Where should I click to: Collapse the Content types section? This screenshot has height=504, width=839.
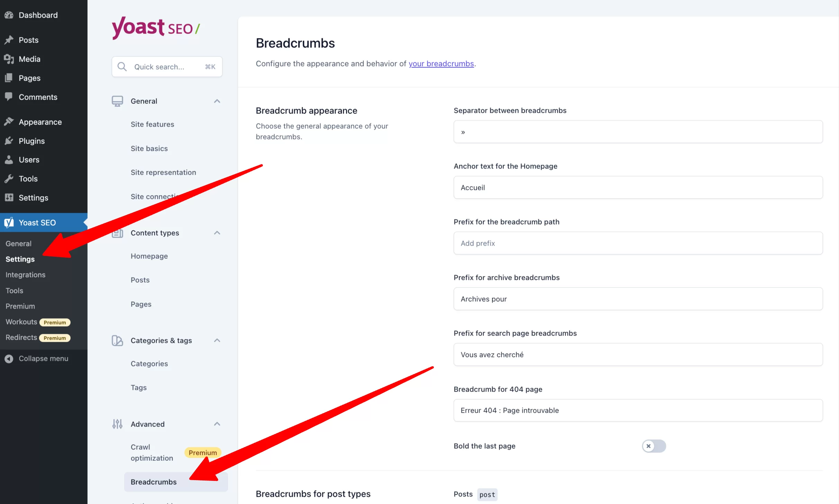coord(217,233)
